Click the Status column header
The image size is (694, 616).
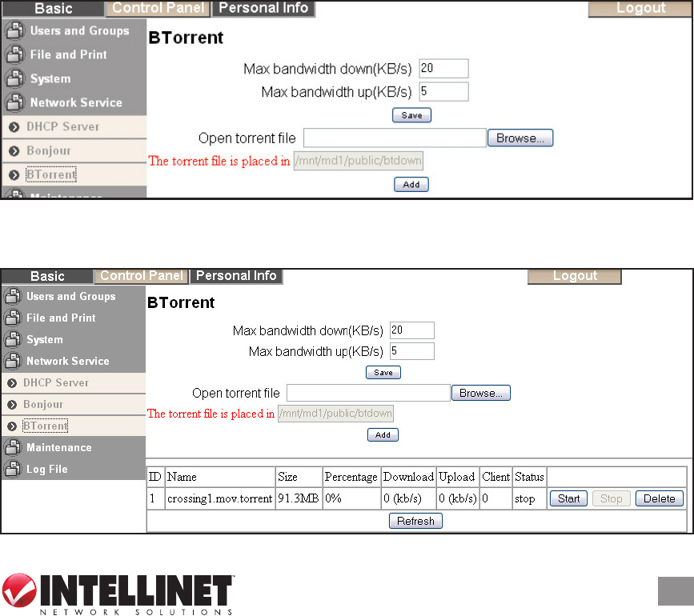529,477
